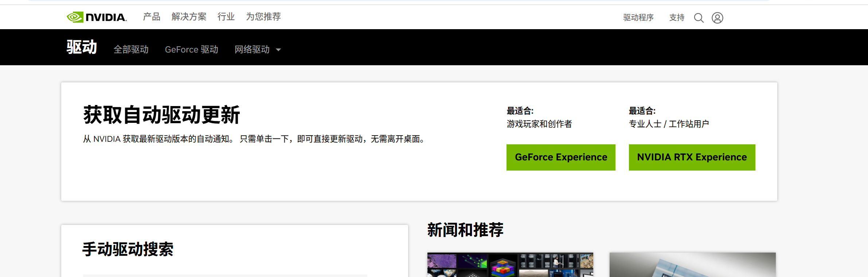Download GeForce Experience
The image size is (868, 277).
[x=561, y=157]
